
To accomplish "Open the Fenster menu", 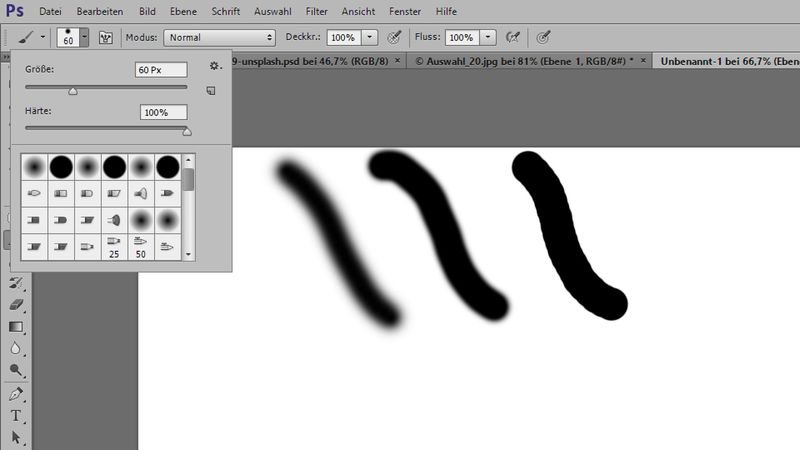I will [405, 11].
